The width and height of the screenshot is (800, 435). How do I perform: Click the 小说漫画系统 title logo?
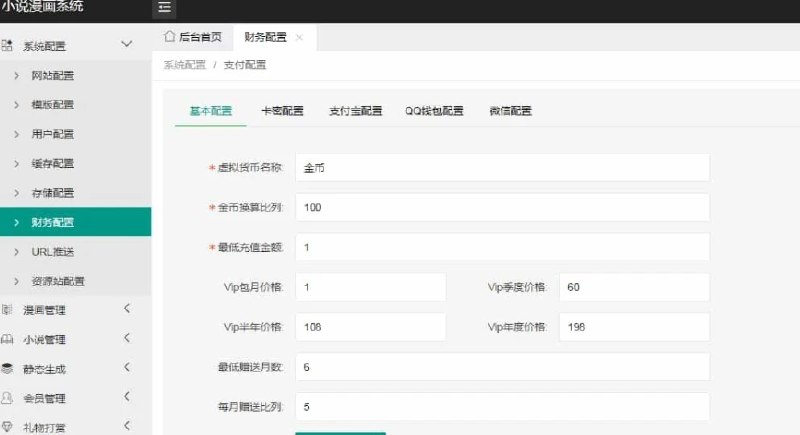42,6
